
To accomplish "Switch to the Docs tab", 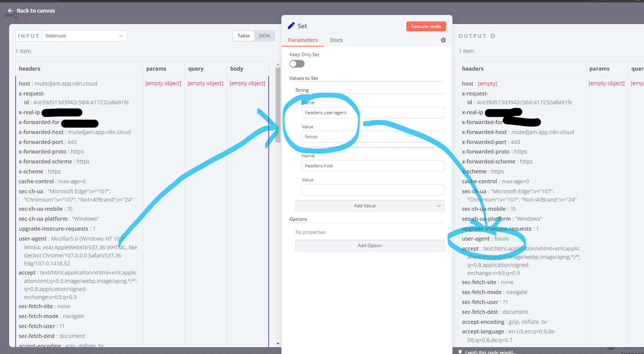I will tap(336, 40).
